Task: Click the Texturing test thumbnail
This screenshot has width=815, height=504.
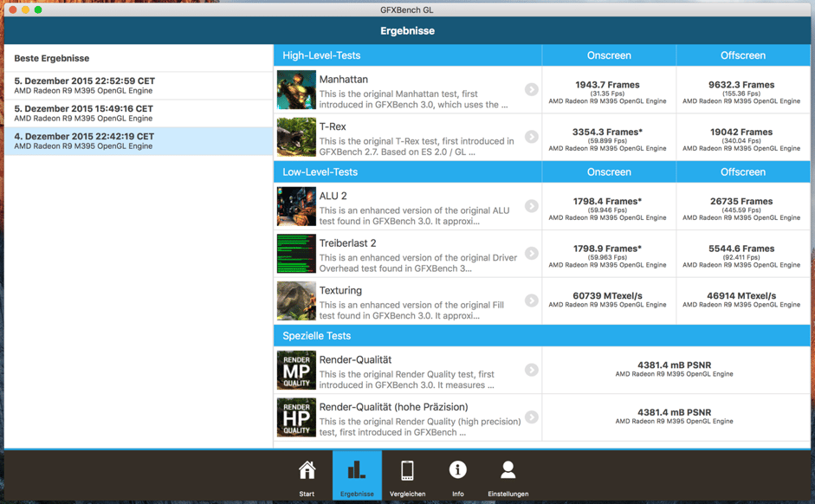Action: tap(296, 300)
